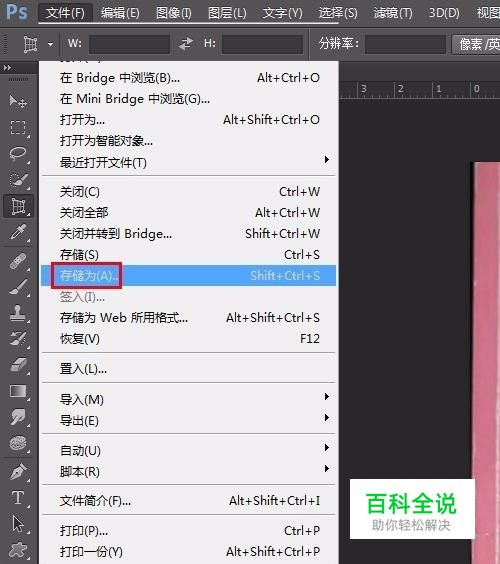Open the crop tool preset picker arrow
Screen dimensions: 500x564
(50, 44)
